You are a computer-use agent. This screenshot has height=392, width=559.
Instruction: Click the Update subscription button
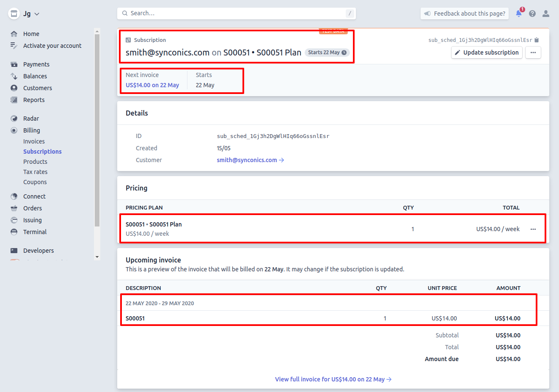487,52
